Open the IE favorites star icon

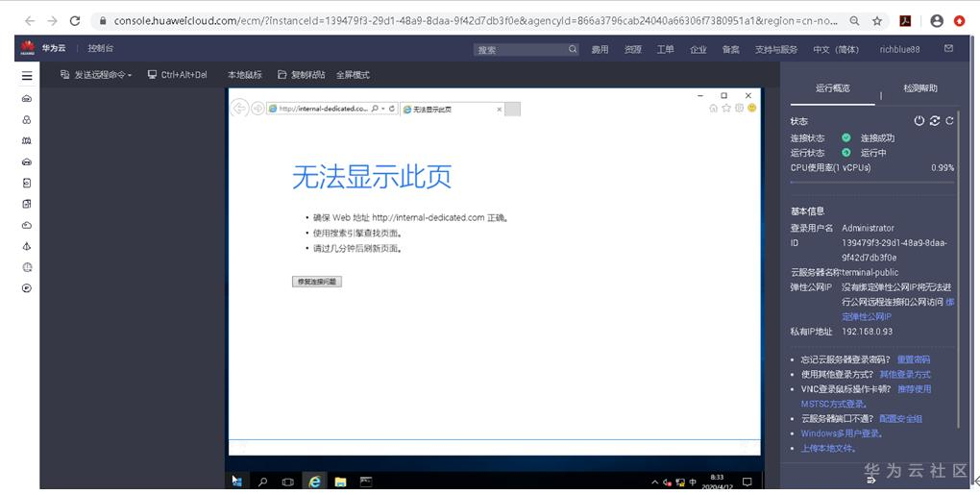pyautogui.click(x=726, y=108)
